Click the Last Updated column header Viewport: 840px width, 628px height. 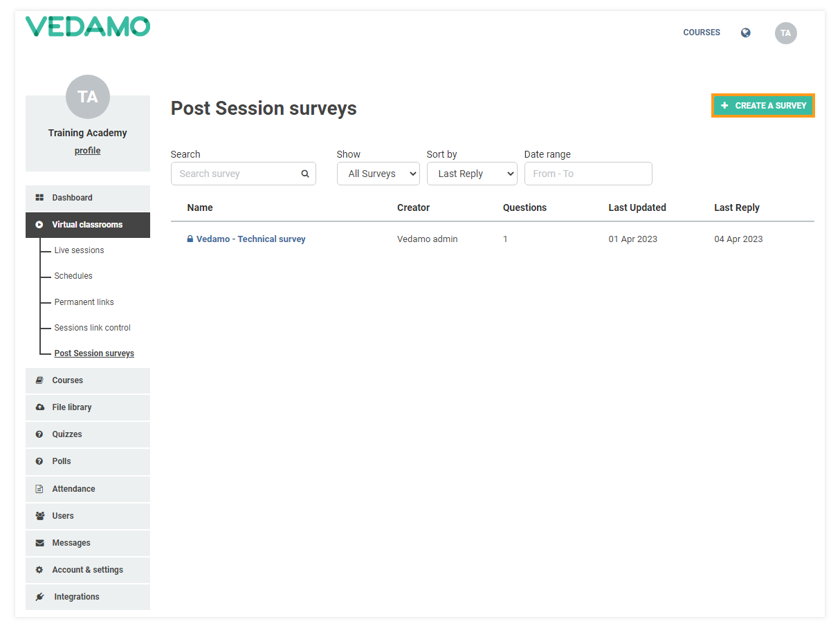click(637, 207)
